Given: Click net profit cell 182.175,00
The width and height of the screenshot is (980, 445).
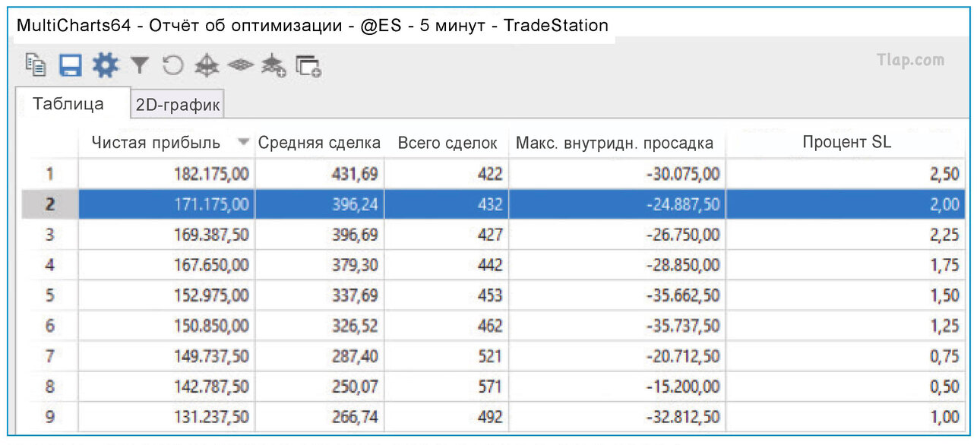Looking at the screenshot, I should click(166, 174).
